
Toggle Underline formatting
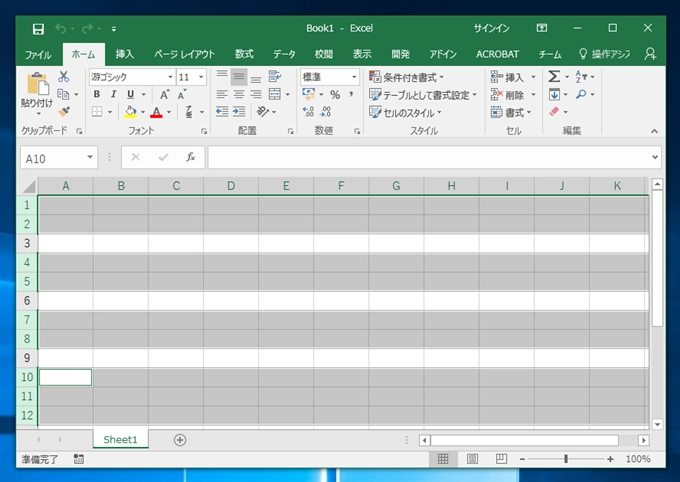pos(130,94)
